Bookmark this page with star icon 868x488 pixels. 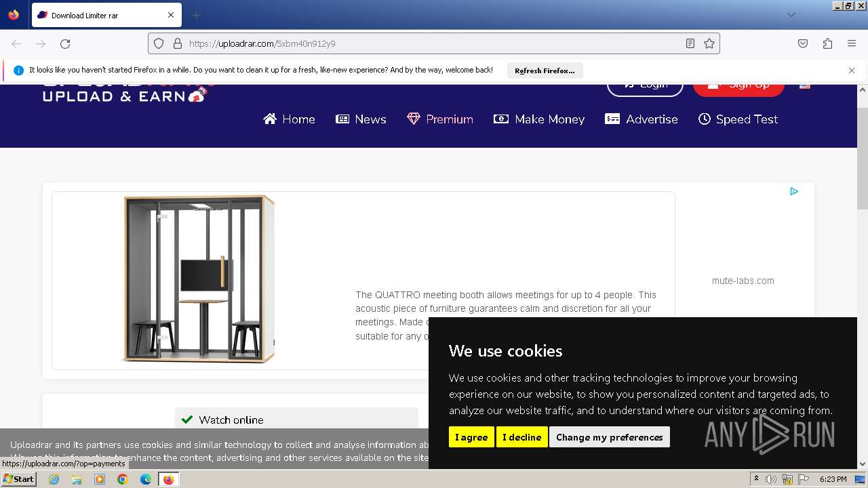tap(709, 43)
